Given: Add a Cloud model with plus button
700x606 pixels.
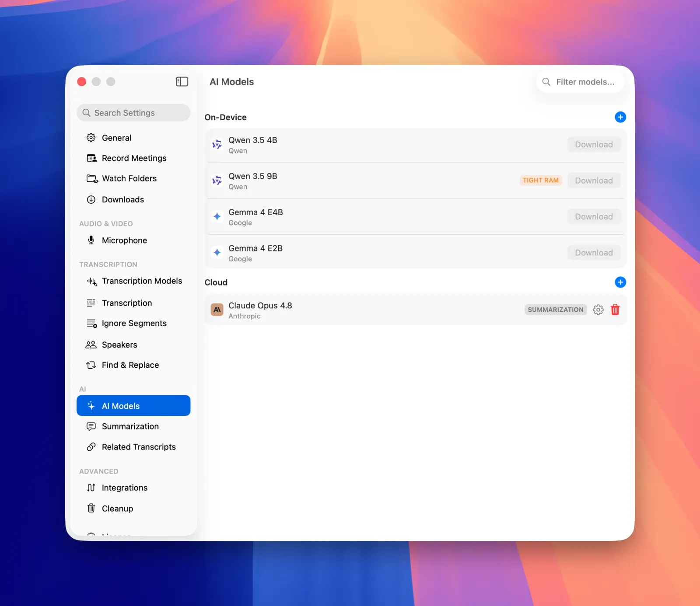Looking at the screenshot, I should 620,282.
